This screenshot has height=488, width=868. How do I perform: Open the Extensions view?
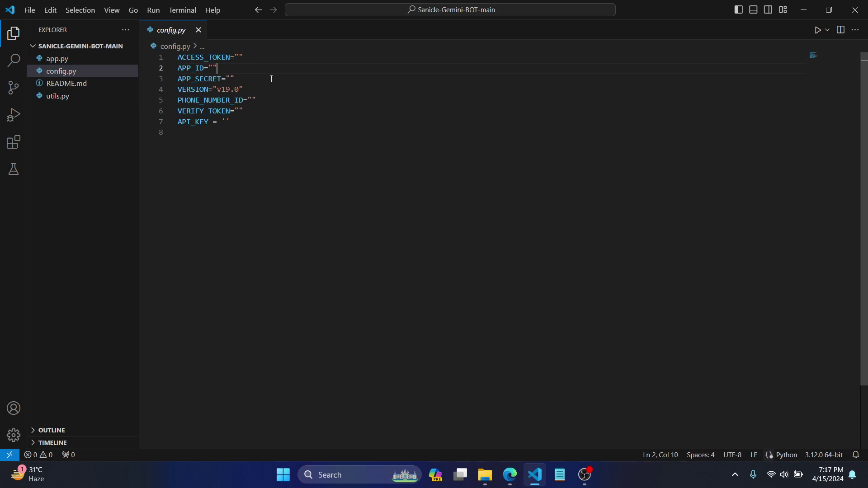click(14, 142)
